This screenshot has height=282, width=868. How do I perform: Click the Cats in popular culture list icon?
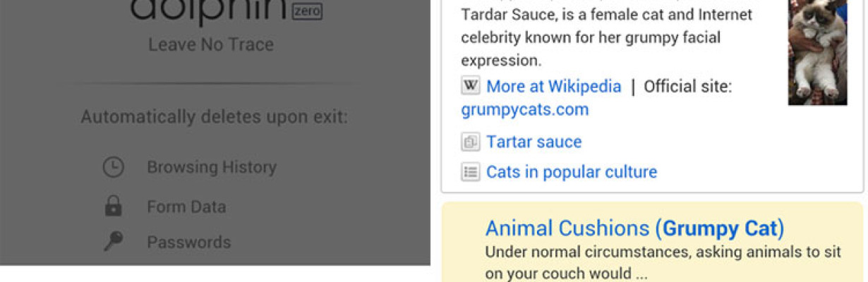471,171
